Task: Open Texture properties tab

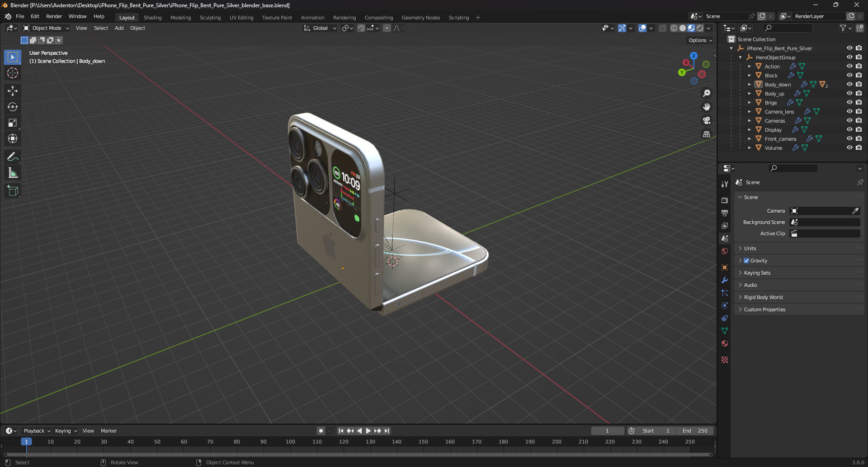Action: pyautogui.click(x=725, y=360)
